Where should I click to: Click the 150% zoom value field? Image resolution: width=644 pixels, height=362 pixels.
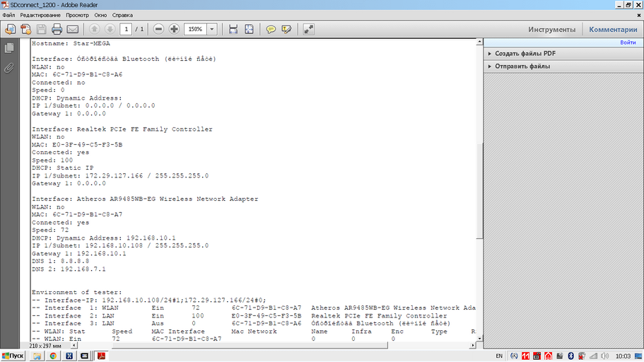pyautogui.click(x=196, y=29)
